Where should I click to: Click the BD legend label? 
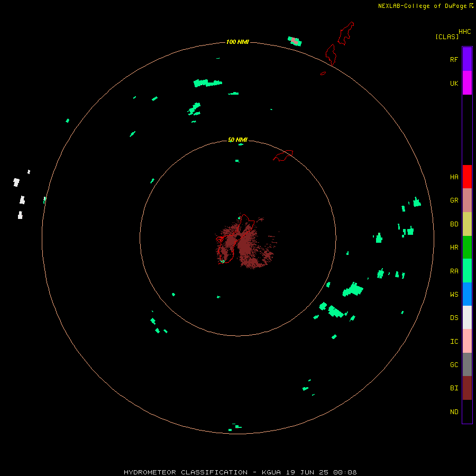pos(454,224)
